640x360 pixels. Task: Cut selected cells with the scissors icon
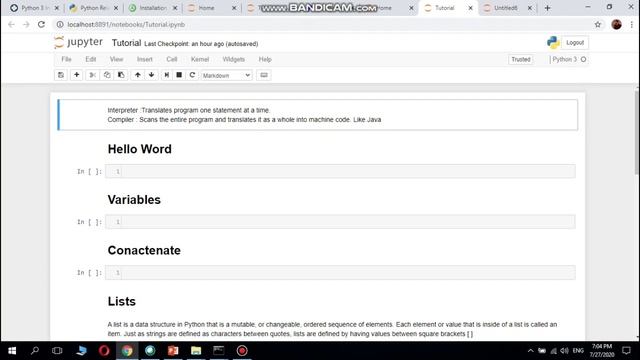(x=93, y=75)
